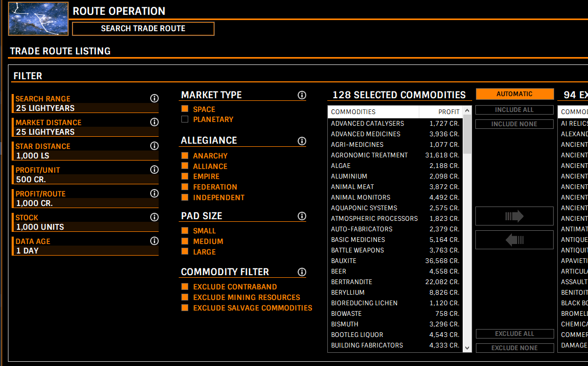This screenshot has height=366, width=588.
Task: Select Advanced Medicines commodity row
Action: click(x=395, y=134)
